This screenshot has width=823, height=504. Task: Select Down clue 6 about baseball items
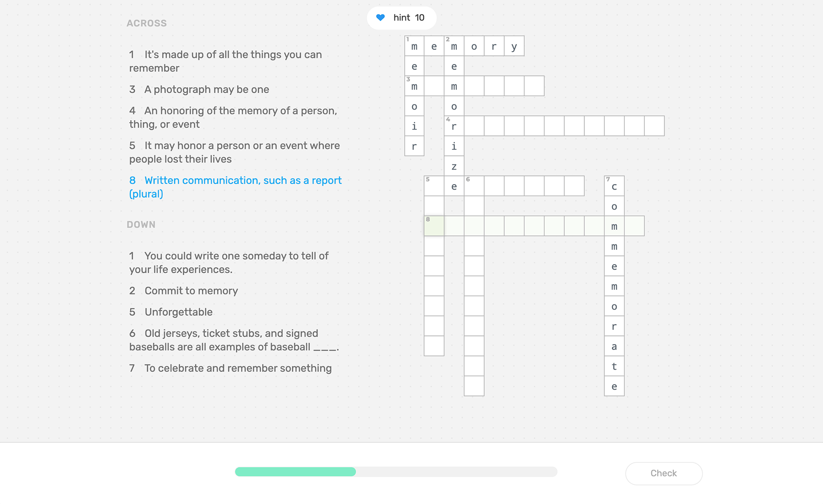(x=234, y=340)
